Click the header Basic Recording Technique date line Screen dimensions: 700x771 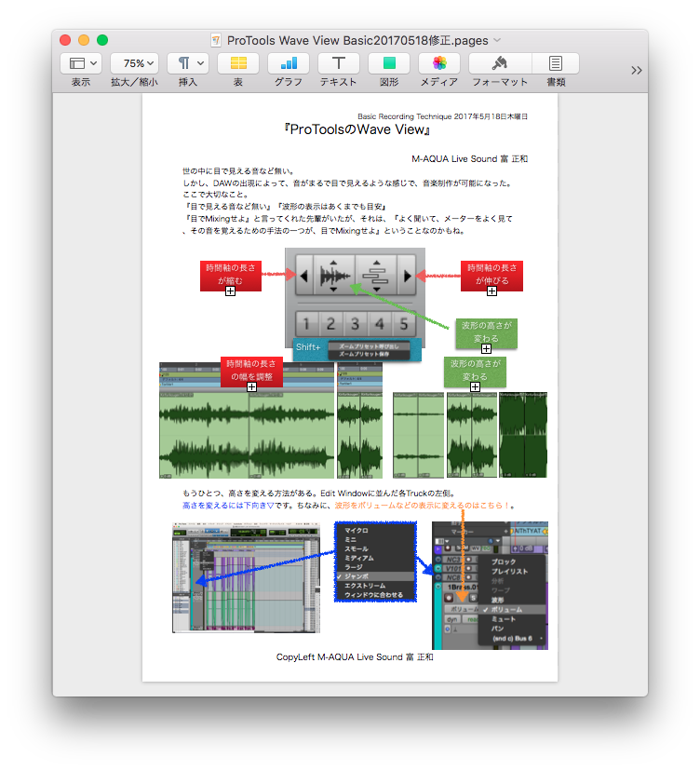pos(442,116)
